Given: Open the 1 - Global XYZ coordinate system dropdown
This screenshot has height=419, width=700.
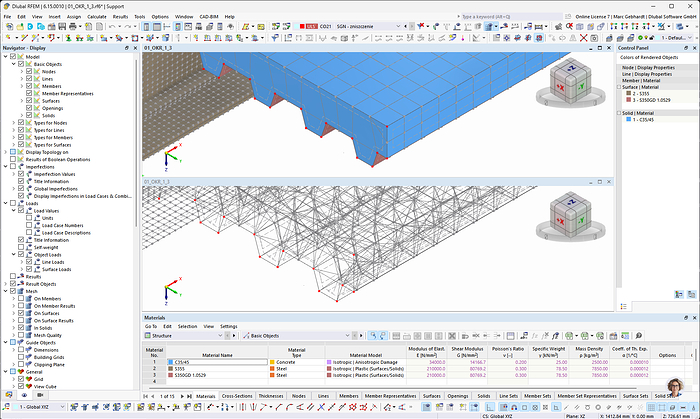Looking at the screenshot, I should (x=62, y=407).
